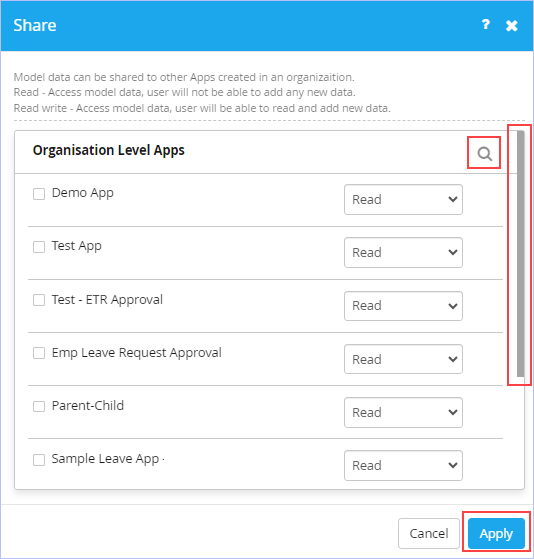
Task: Change Test - ETR Approval access level
Action: click(403, 306)
